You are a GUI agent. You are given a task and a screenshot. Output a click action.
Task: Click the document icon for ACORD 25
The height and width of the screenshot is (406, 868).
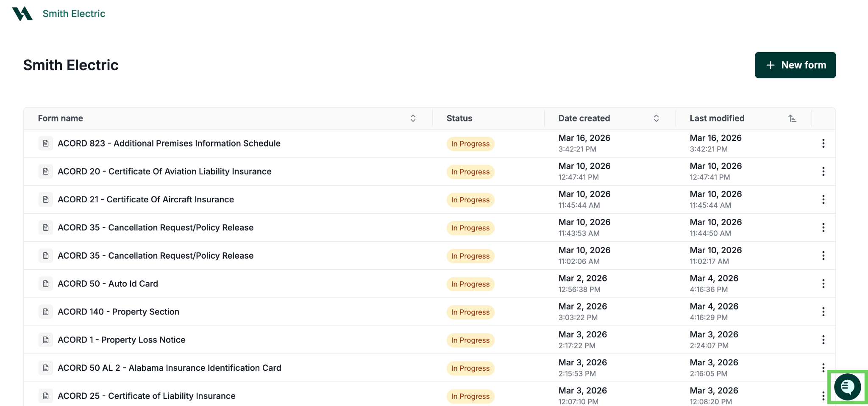click(46, 396)
